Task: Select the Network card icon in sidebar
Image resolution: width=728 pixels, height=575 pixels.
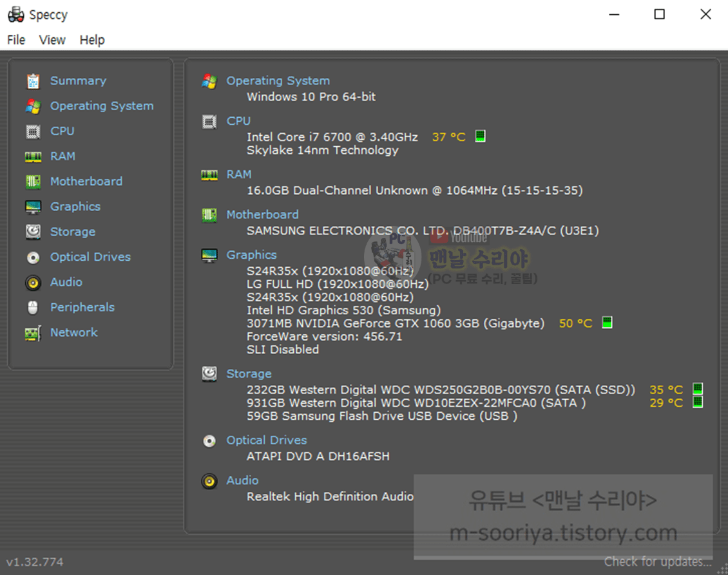Action: [x=33, y=333]
